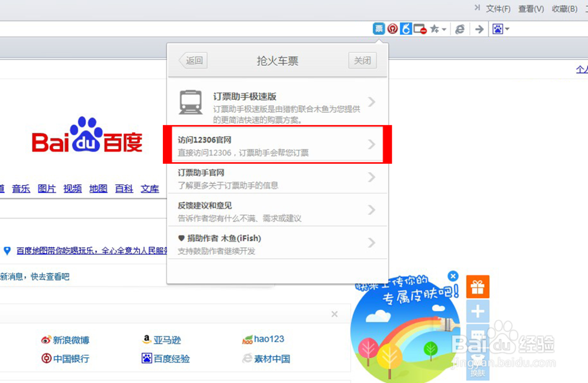Open the 素材中国 site link
Image resolution: width=588 pixels, height=383 pixels.
pyautogui.click(x=272, y=359)
